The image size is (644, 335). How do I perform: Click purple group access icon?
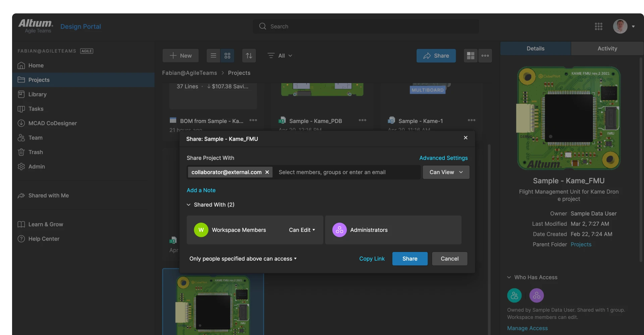537,295
